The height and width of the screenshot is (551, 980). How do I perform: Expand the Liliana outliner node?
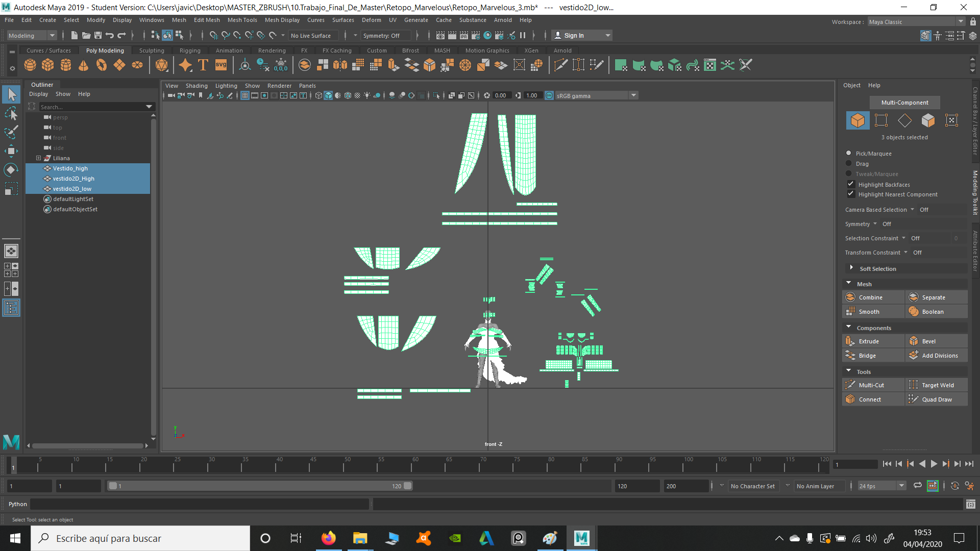coord(38,158)
